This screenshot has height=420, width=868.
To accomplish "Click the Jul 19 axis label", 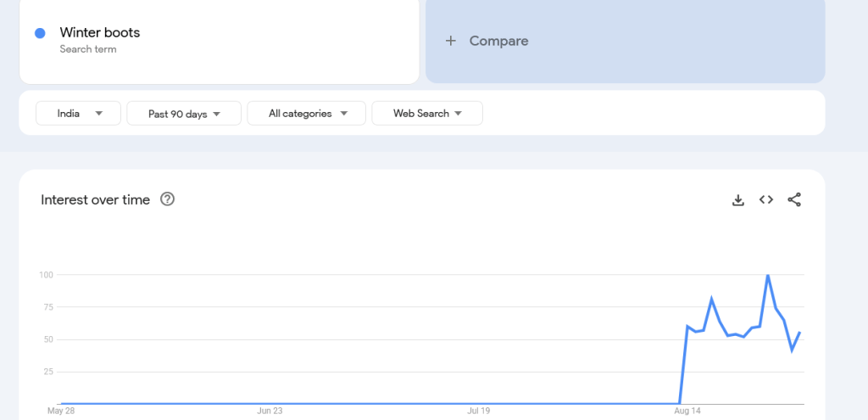I will [x=479, y=412].
